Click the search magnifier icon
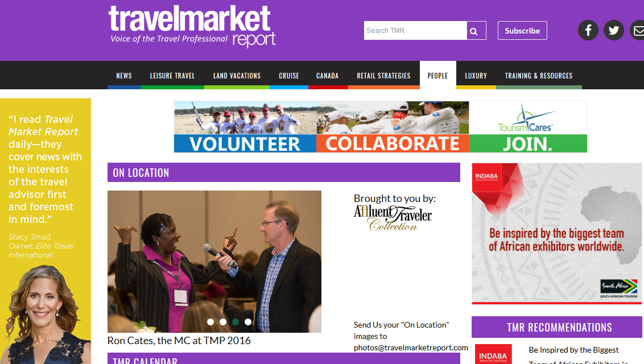644x364 pixels. click(476, 31)
